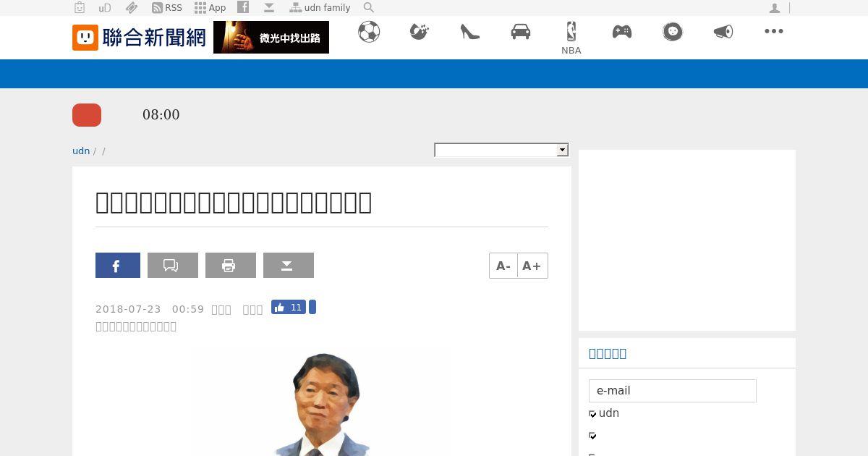Open the clipboard icon in top bar
Viewport: 868px width, 456px height.
[x=80, y=8]
